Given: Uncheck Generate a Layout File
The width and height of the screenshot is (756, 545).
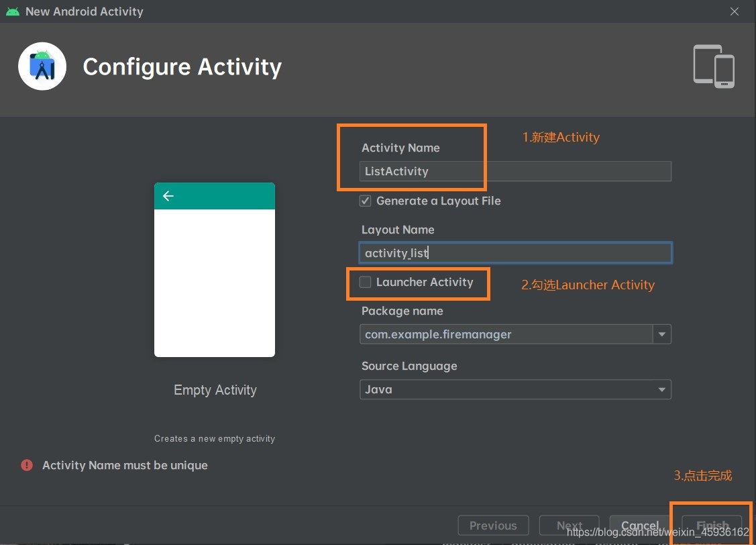Looking at the screenshot, I should 366,201.
